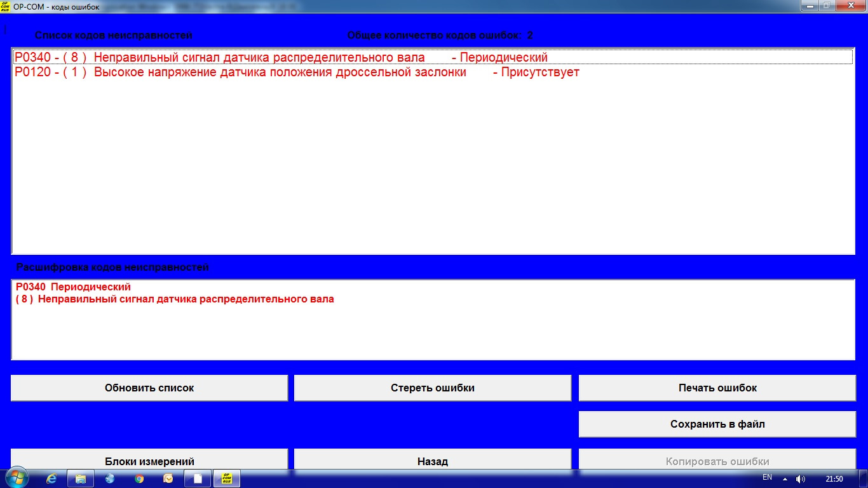
Task: Select the P0340 camshaft sensor error row
Action: click(432, 58)
